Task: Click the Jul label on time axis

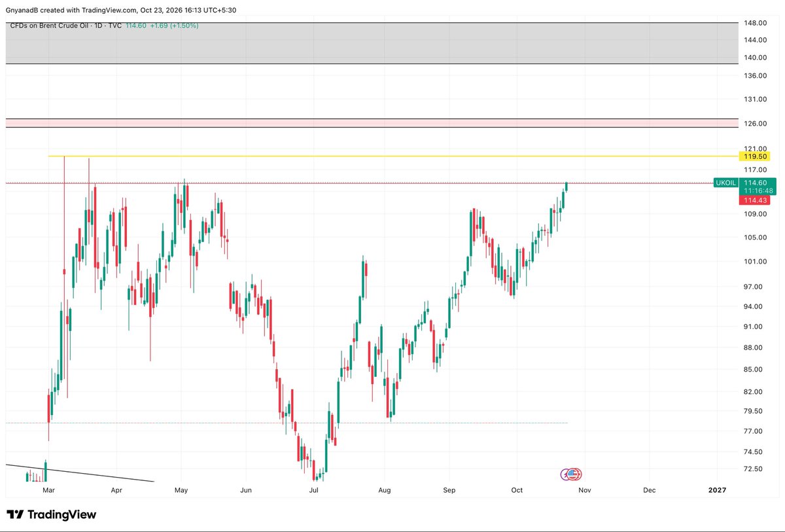Action: point(314,489)
